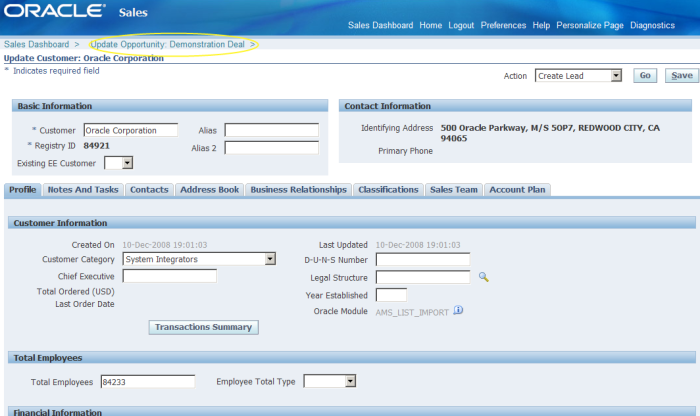Click the Transactions Summary button
This screenshot has width=700, height=416.
[204, 327]
